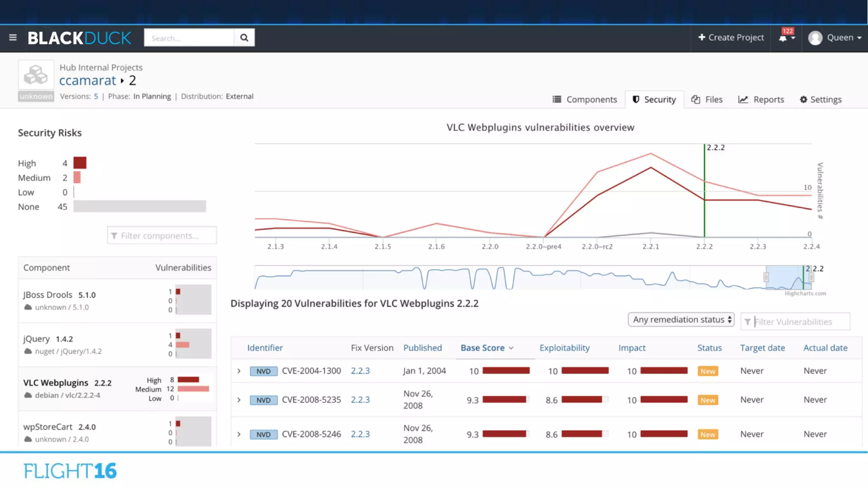The image size is (868, 488).
Task: Click the project cubes logo thumbnail
Action: [36, 75]
